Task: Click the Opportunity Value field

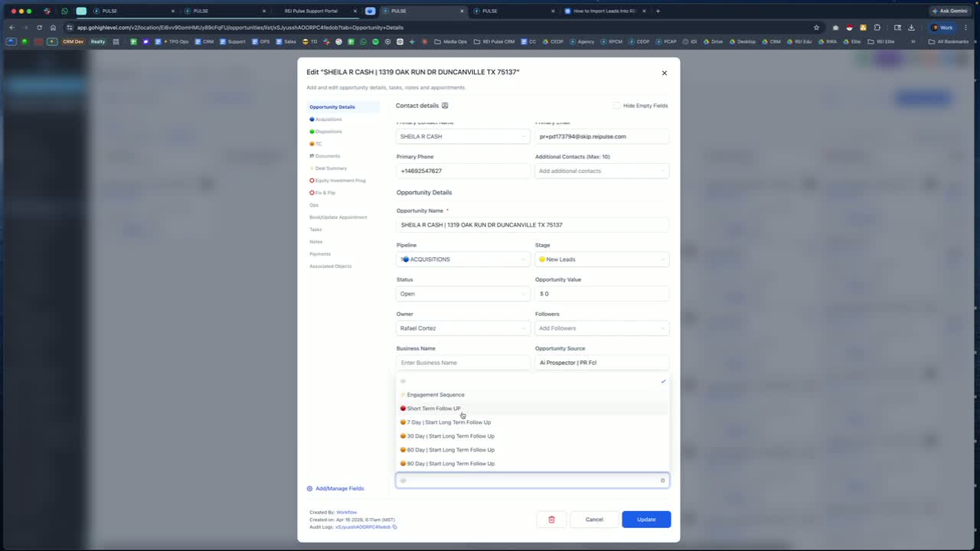Action: (x=602, y=294)
